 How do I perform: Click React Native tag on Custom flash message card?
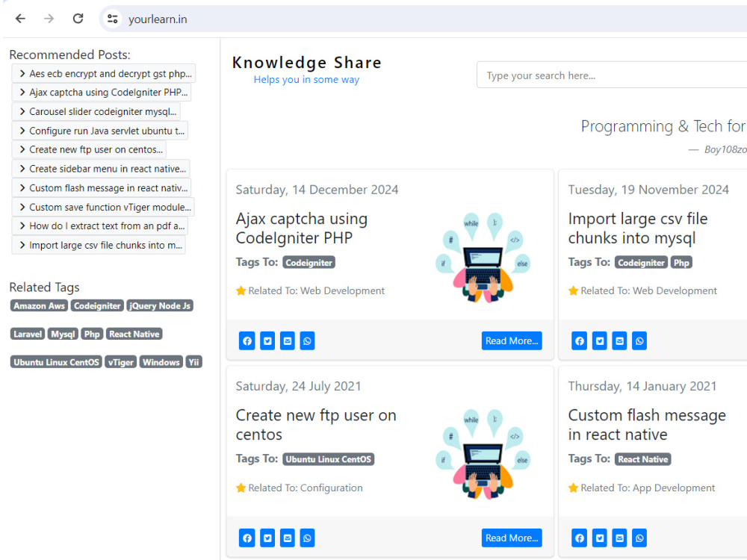pyautogui.click(x=643, y=459)
